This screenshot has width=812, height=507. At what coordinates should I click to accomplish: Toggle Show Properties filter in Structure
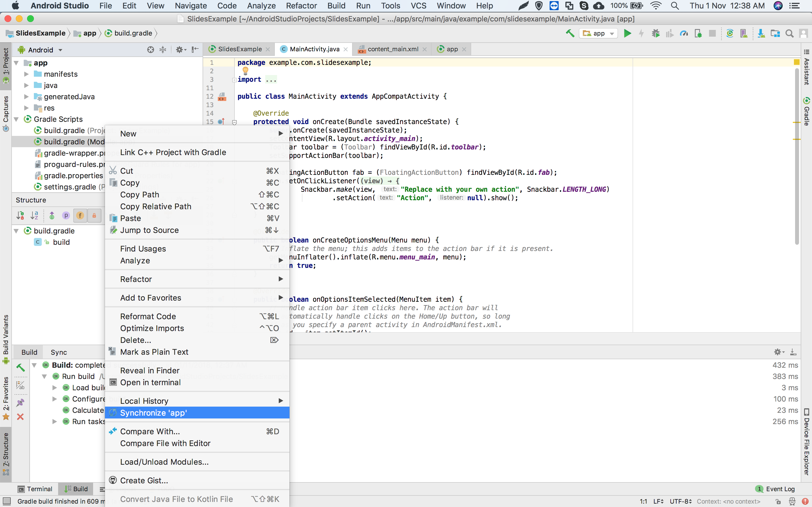click(66, 215)
